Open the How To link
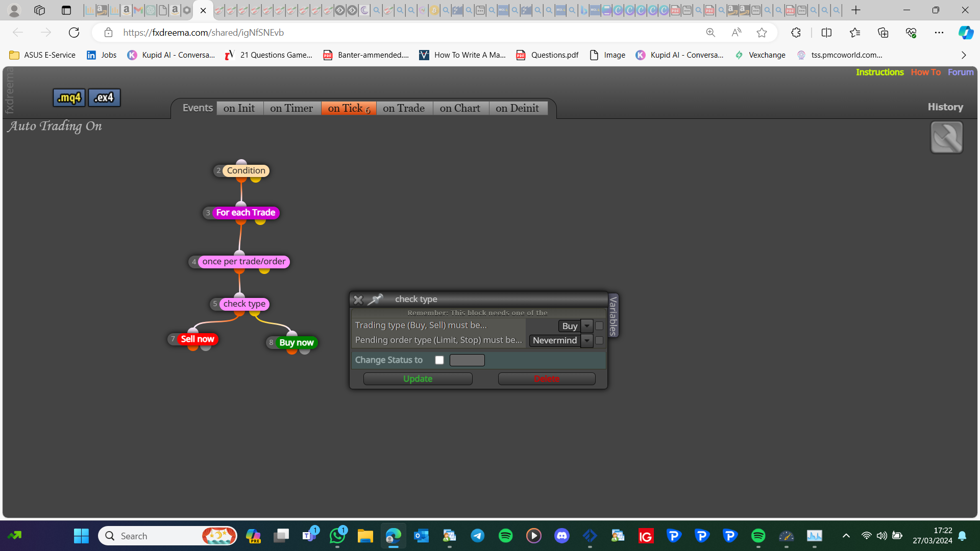 pos(925,72)
